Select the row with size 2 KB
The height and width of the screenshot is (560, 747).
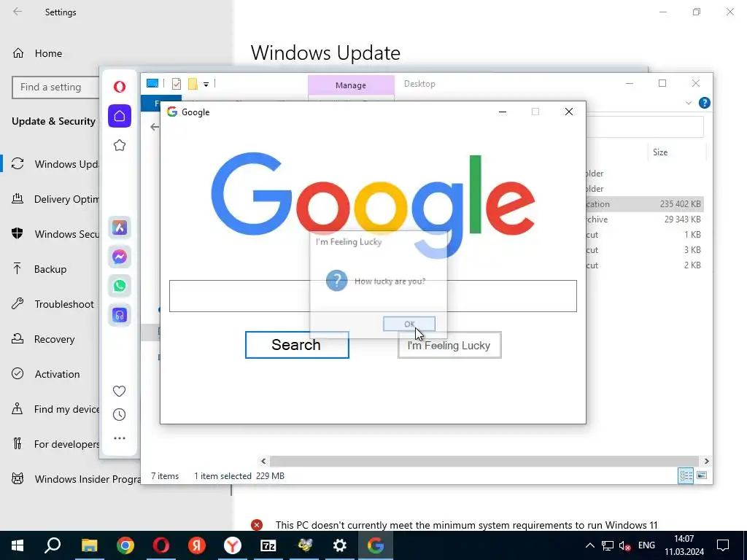[x=645, y=265]
